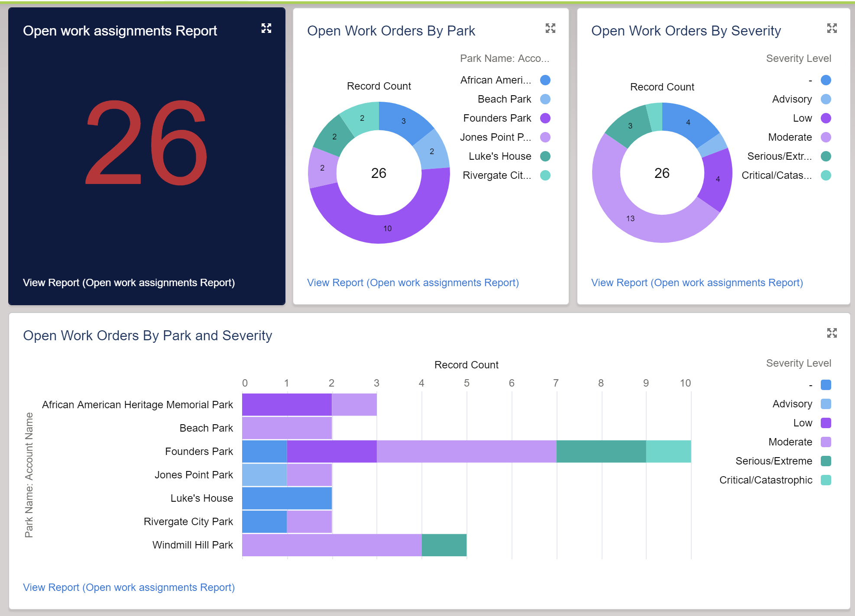Viewport: 855px width, 616px height.
Task: Click the Rivergate Cit... legend swatch
Action: (545, 175)
